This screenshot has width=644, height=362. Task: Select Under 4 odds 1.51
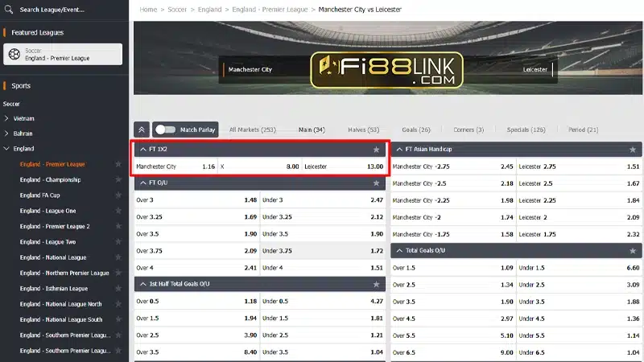coord(323,268)
